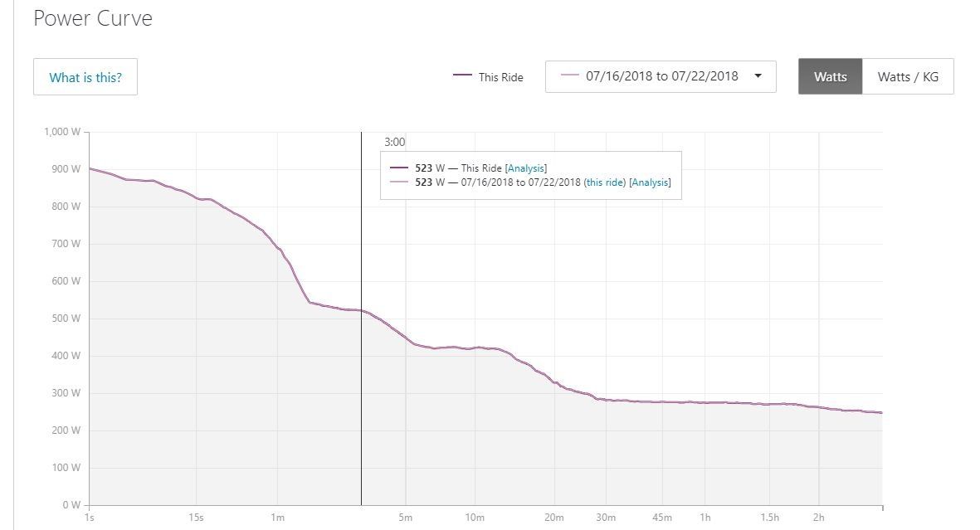Click the 10m tick on the duration axis
The image size is (980, 530).
(x=475, y=518)
